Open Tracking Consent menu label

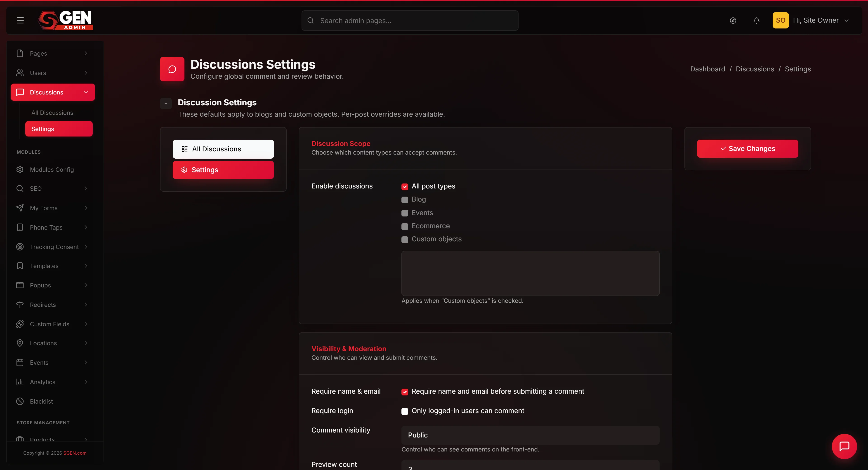point(54,247)
